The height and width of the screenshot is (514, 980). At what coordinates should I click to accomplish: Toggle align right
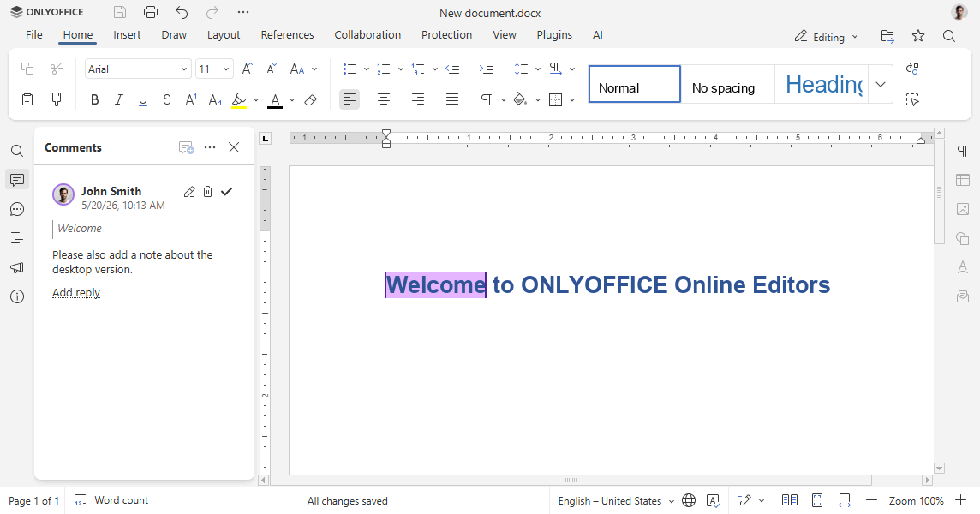(418, 99)
